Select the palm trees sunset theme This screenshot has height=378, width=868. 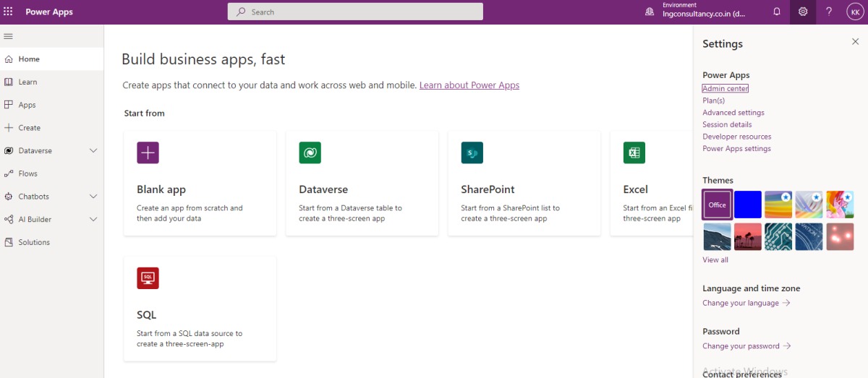(748, 236)
